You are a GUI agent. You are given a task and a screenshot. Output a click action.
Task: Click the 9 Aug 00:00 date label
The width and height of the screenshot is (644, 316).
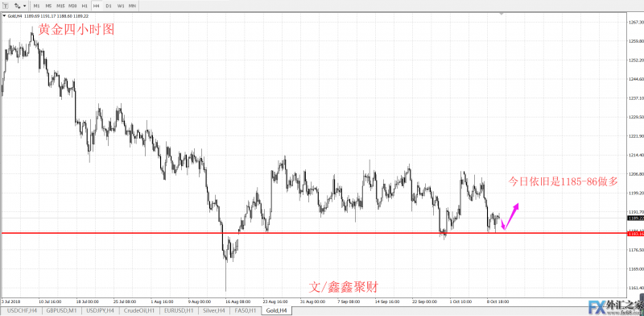(200, 301)
